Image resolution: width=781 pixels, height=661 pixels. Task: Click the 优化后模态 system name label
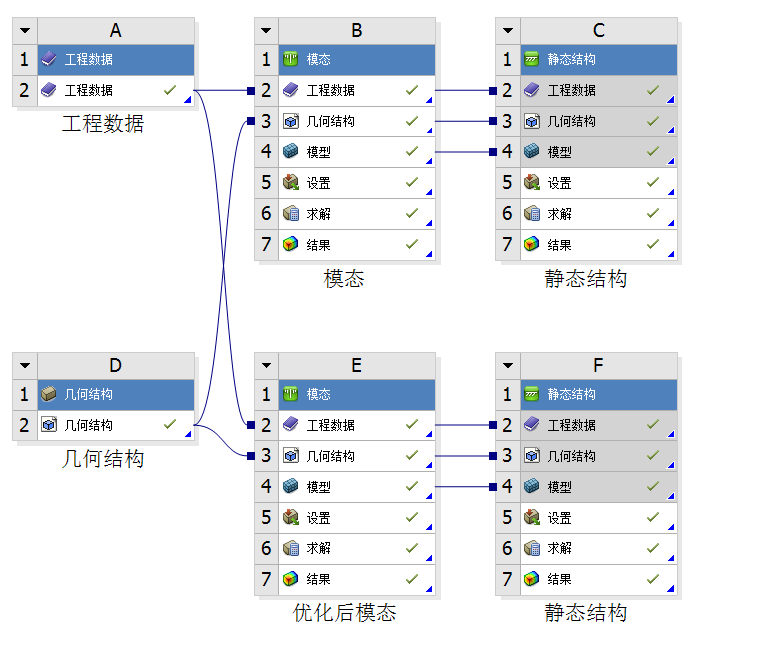[345, 613]
